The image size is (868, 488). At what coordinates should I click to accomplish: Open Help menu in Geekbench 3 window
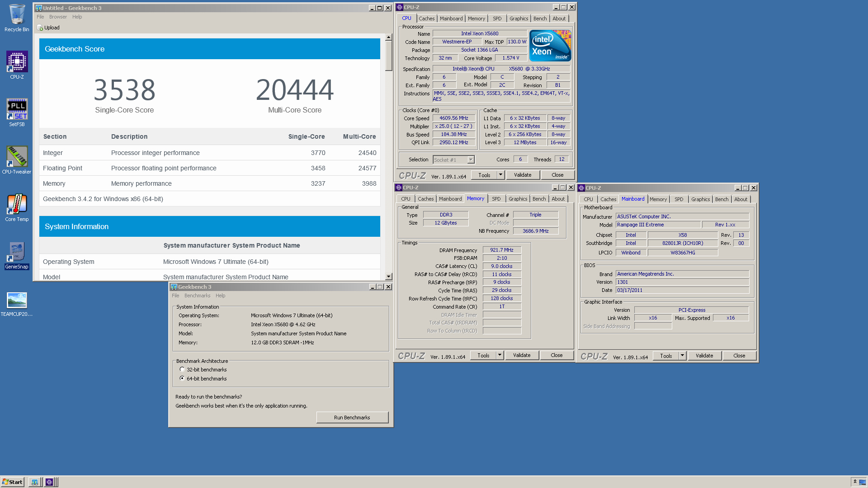coord(220,296)
